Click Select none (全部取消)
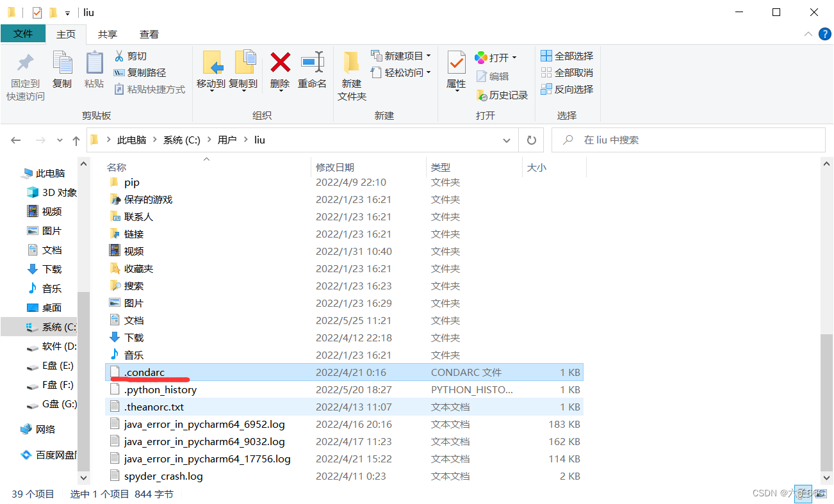The width and height of the screenshot is (834, 504). tap(567, 73)
